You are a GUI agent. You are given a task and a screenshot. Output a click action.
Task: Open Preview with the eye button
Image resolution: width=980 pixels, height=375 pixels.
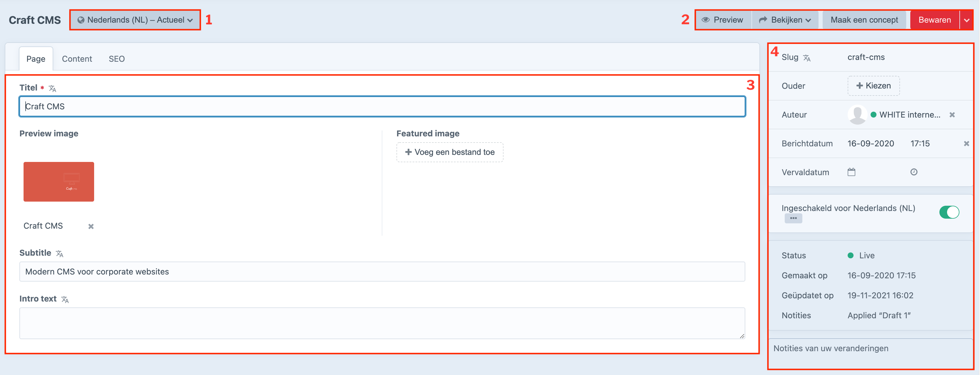pyautogui.click(x=722, y=20)
